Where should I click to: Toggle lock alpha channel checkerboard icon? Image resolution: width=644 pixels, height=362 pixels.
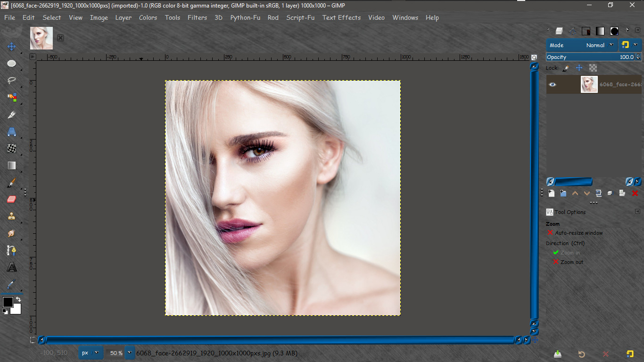tap(593, 68)
